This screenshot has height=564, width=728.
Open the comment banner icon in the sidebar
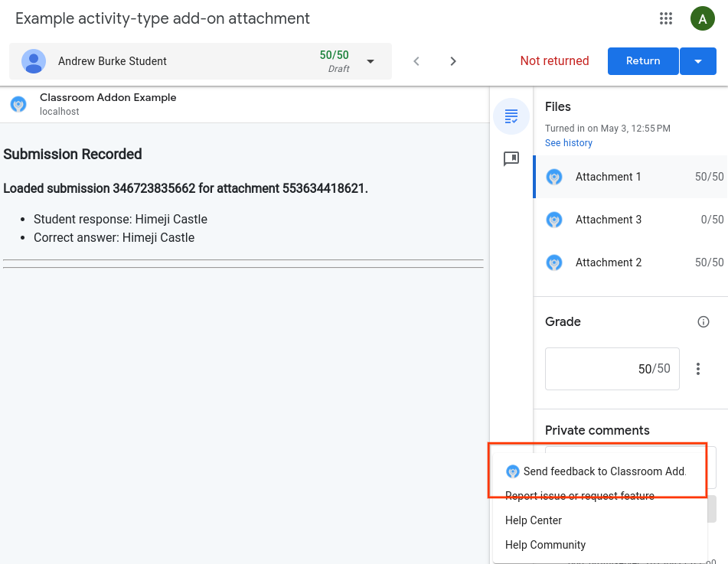[x=511, y=159]
